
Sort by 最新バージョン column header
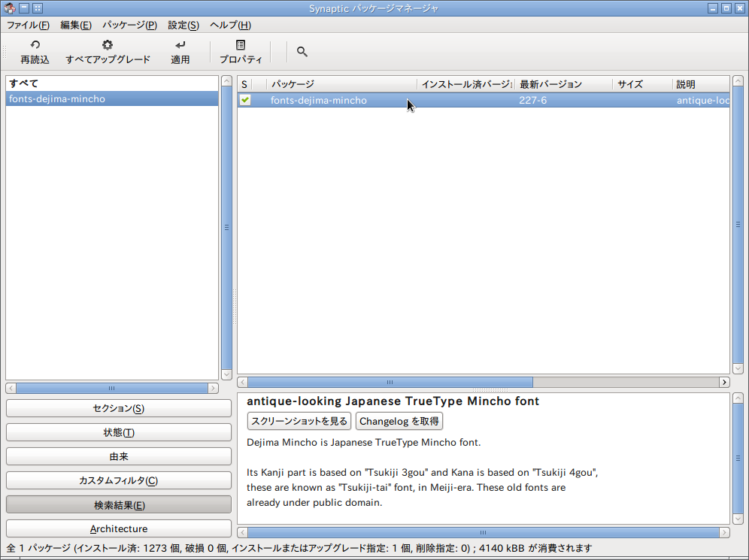pyautogui.click(x=564, y=84)
